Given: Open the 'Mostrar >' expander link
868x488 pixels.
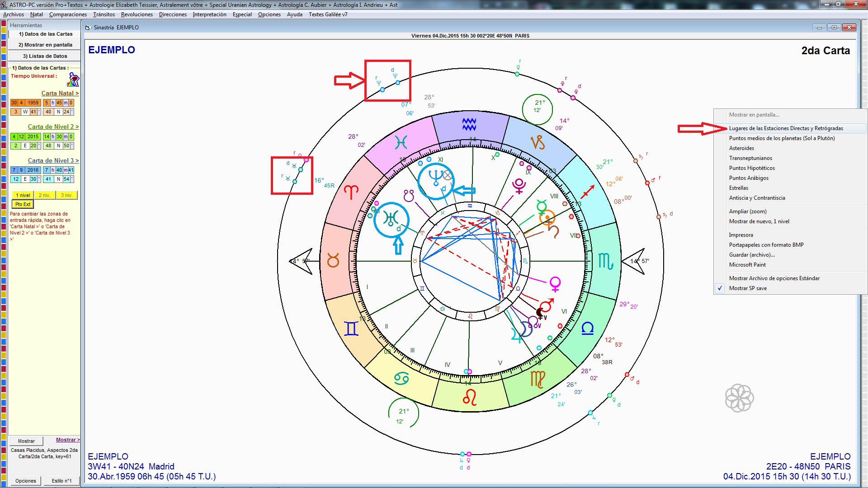Looking at the screenshot, I should point(68,440).
